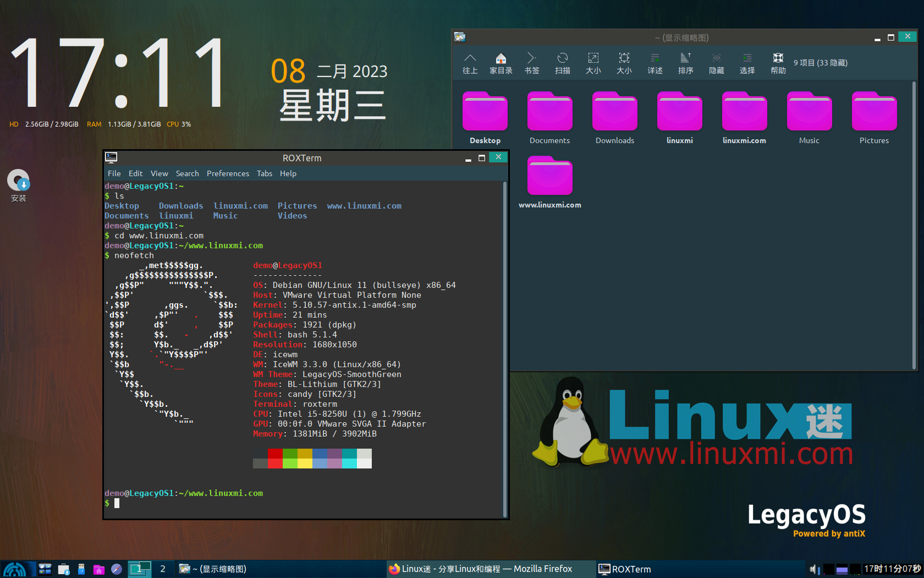Click the 往上 (up) toolbar icon

[470, 63]
